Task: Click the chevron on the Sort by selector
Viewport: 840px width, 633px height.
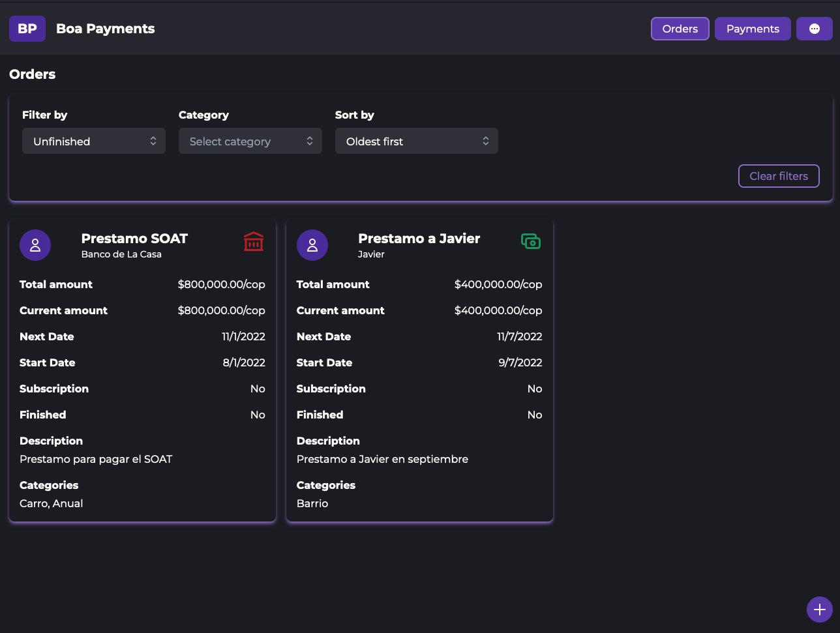Action: click(x=485, y=141)
